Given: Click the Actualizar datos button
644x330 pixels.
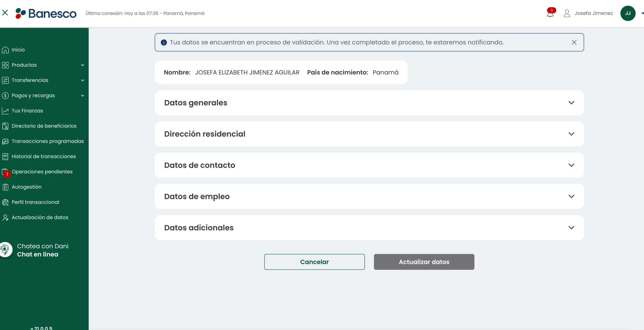Looking at the screenshot, I should 424,262.
